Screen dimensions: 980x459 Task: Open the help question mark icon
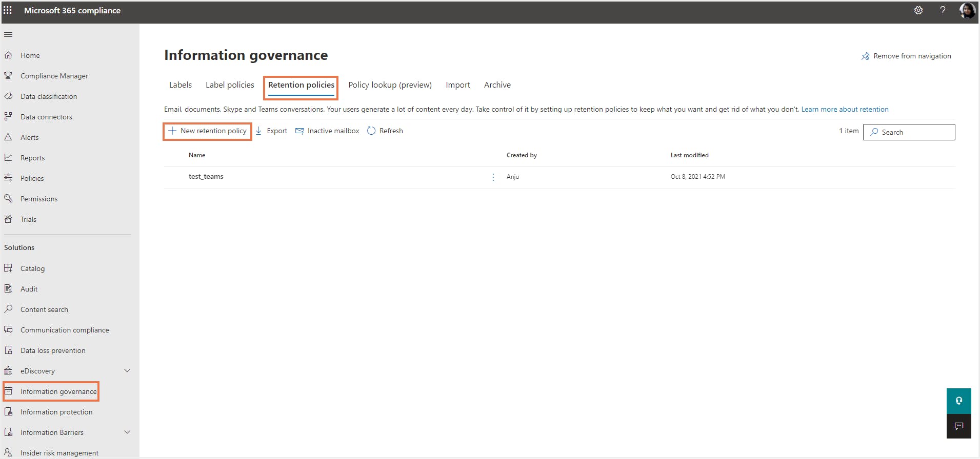pos(943,10)
